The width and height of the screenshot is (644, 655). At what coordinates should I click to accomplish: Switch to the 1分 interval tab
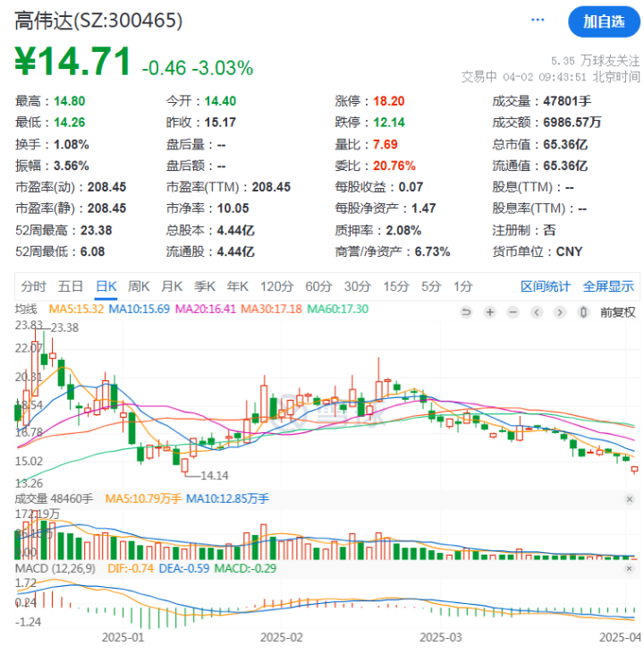click(463, 286)
